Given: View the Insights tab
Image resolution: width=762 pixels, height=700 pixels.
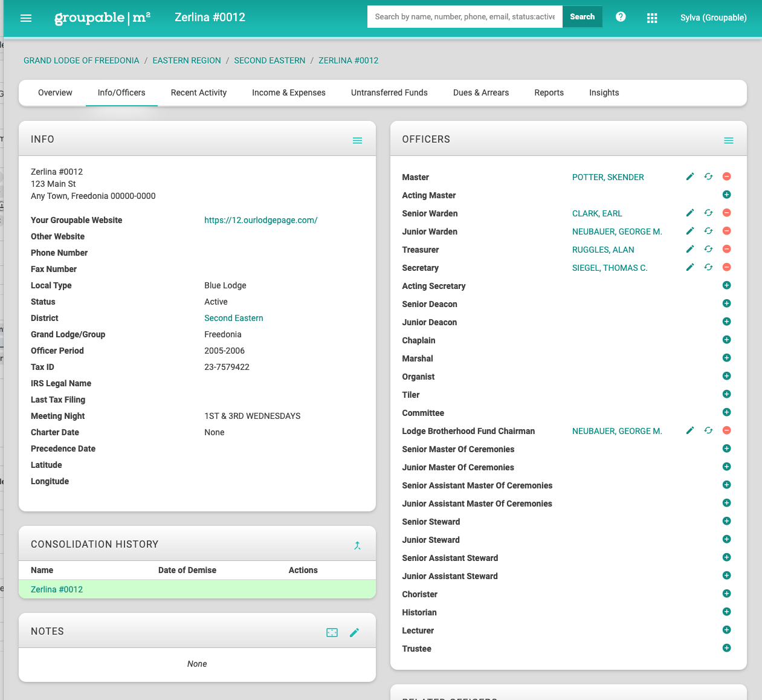Looking at the screenshot, I should point(604,92).
